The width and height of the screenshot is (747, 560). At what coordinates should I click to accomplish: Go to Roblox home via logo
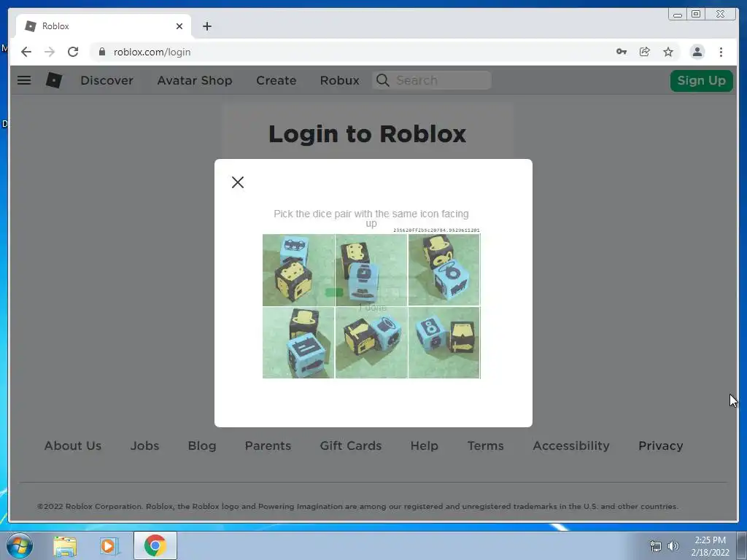[54, 80]
